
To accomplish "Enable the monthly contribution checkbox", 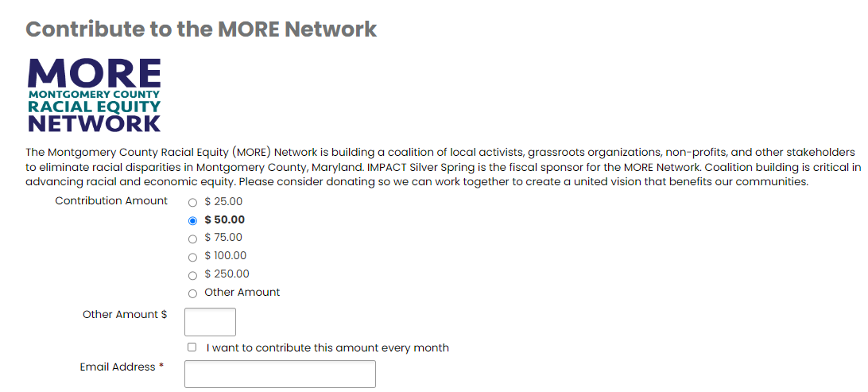I will (192, 347).
